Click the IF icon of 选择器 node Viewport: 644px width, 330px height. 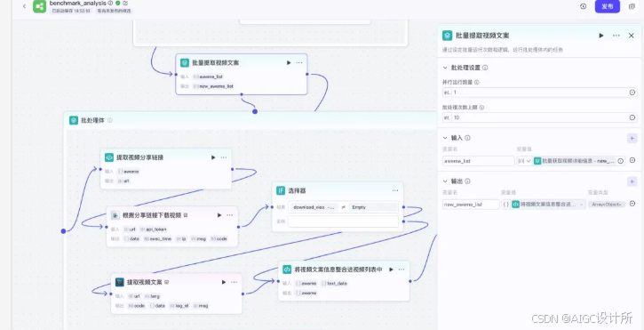click(281, 190)
